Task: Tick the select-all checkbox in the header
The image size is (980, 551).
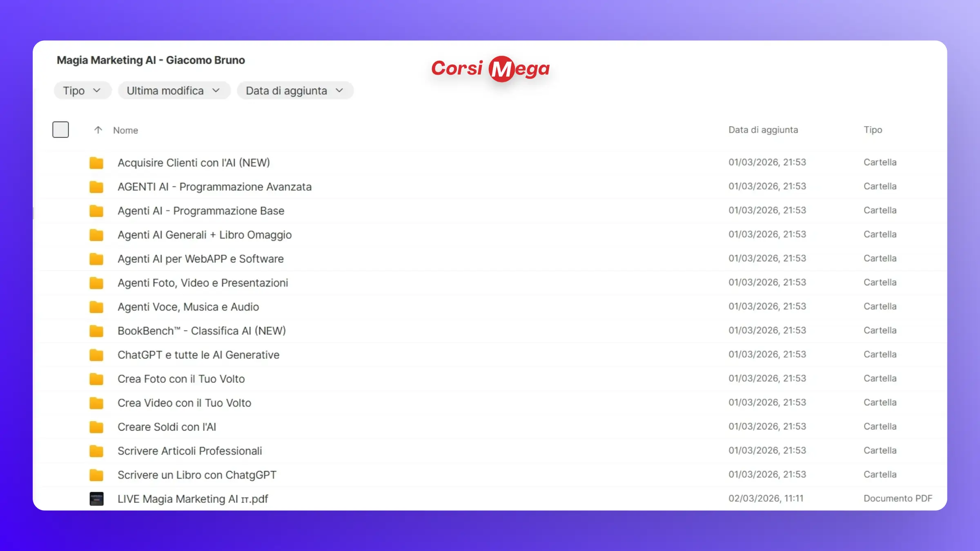Action: [x=60, y=130]
